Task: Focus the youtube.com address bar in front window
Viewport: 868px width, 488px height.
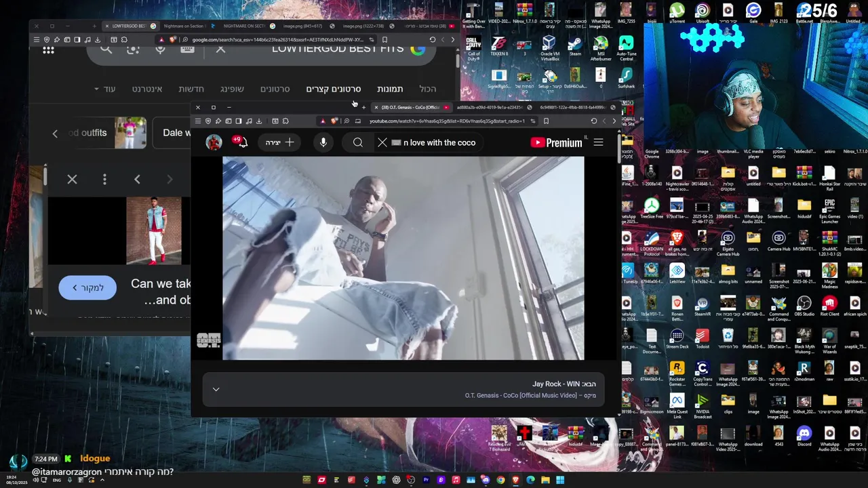Action: pyautogui.click(x=447, y=121)
